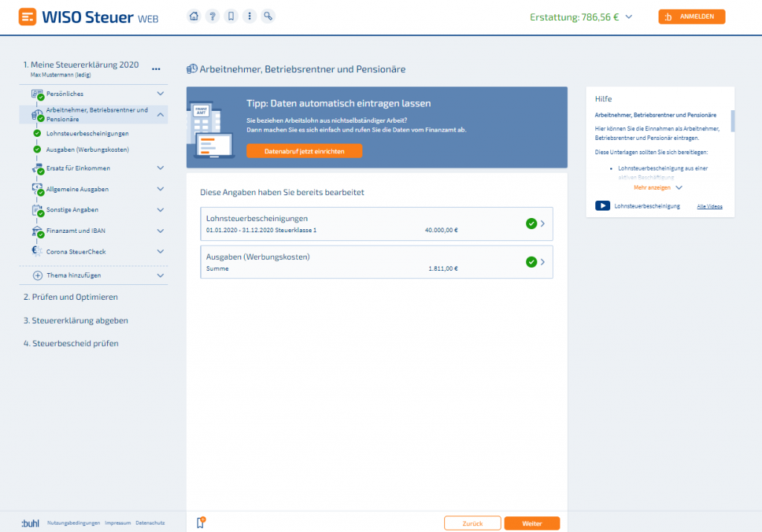Click the bookmark notes icon in the bottom bar
This screenshot has width=762, height=532.
click(199, 523)
